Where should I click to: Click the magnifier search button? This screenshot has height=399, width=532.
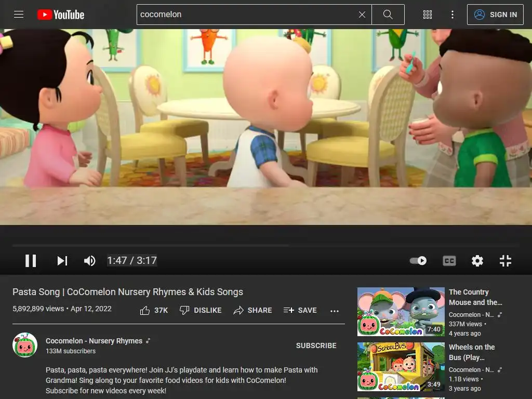coord(388,15)
